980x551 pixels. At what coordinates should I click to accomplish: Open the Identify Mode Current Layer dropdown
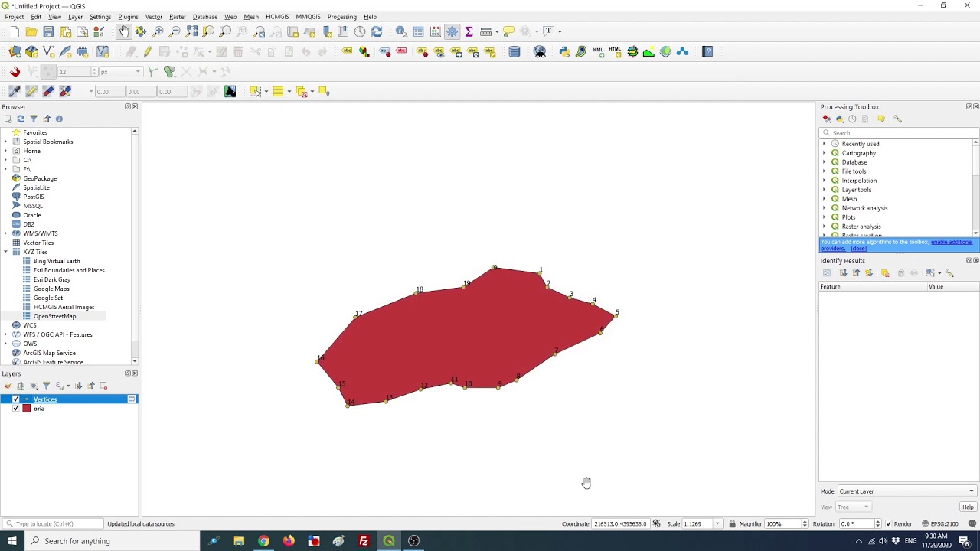(x=906, y=491)
